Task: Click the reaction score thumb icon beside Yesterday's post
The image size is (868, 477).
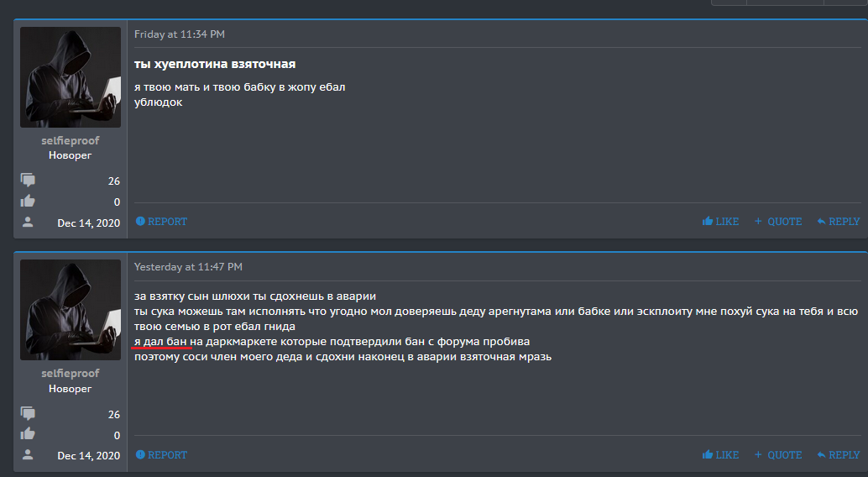Action: (x=29, y=434)
